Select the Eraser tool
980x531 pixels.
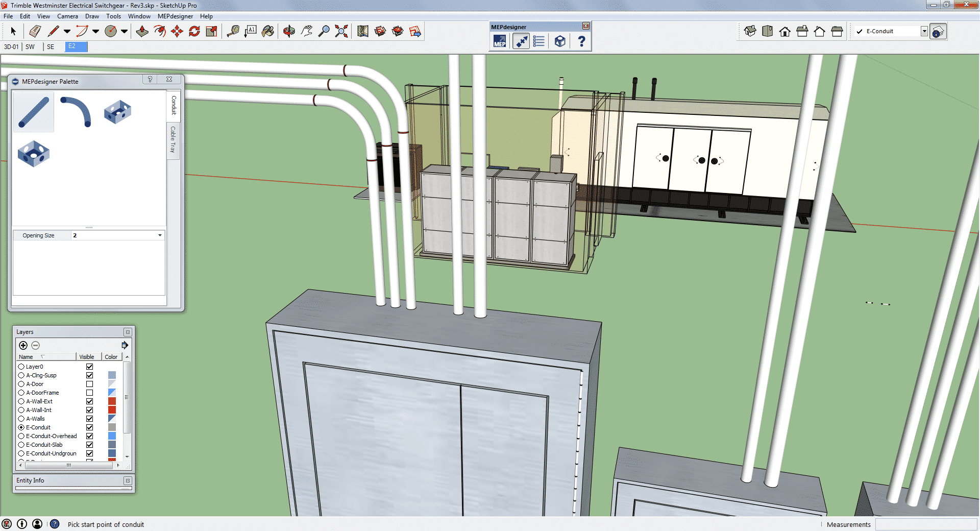click(35, 32)
